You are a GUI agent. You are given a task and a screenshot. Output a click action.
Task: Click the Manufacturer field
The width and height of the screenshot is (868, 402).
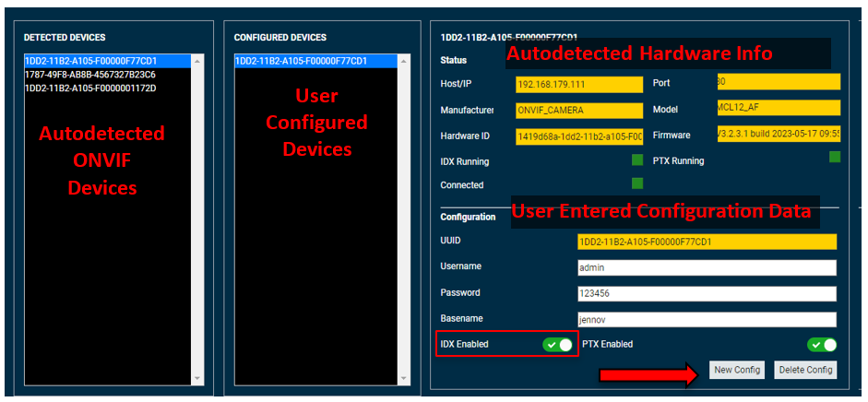579,110
